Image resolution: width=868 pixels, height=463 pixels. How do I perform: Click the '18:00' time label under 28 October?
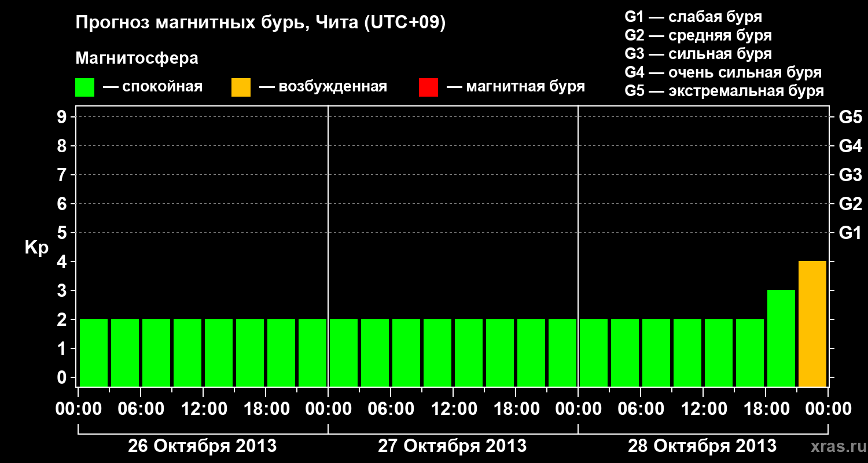coord(766,409)
